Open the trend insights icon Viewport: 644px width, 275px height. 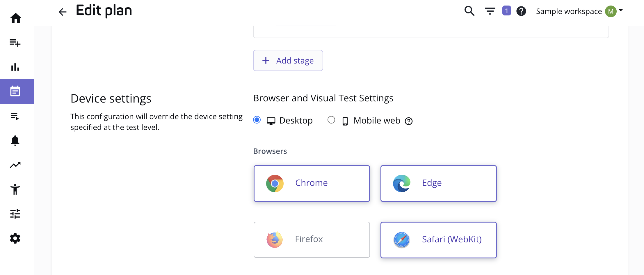[x=15, y=165]
